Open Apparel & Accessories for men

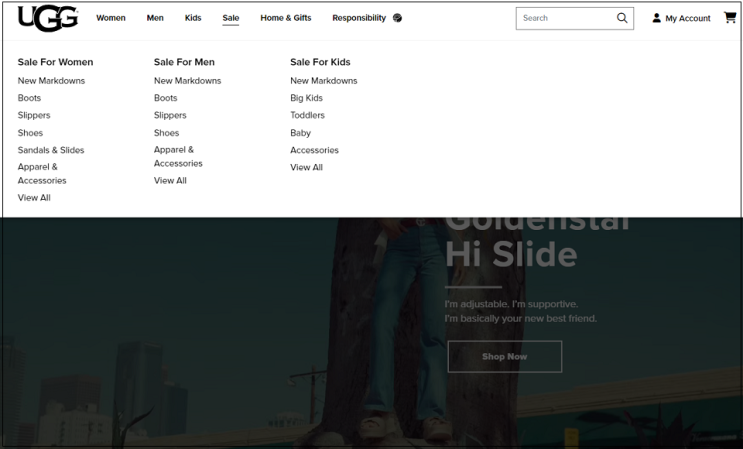pos(178,156)
